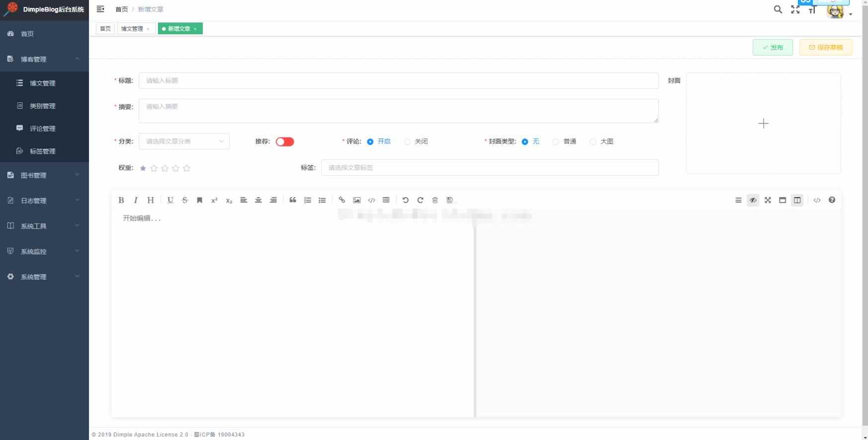868x440 pixels.
Task: Set weight to one star
Action: [143, 168]
